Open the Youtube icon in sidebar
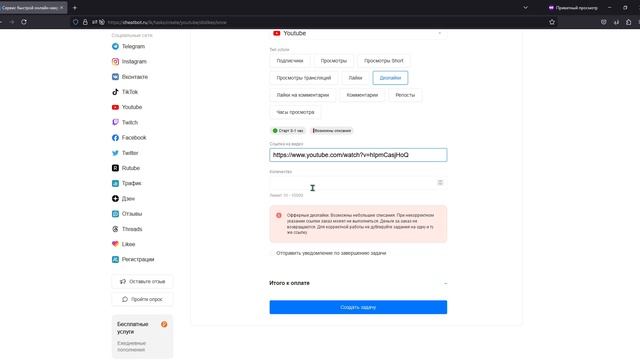 click(116, 107)
